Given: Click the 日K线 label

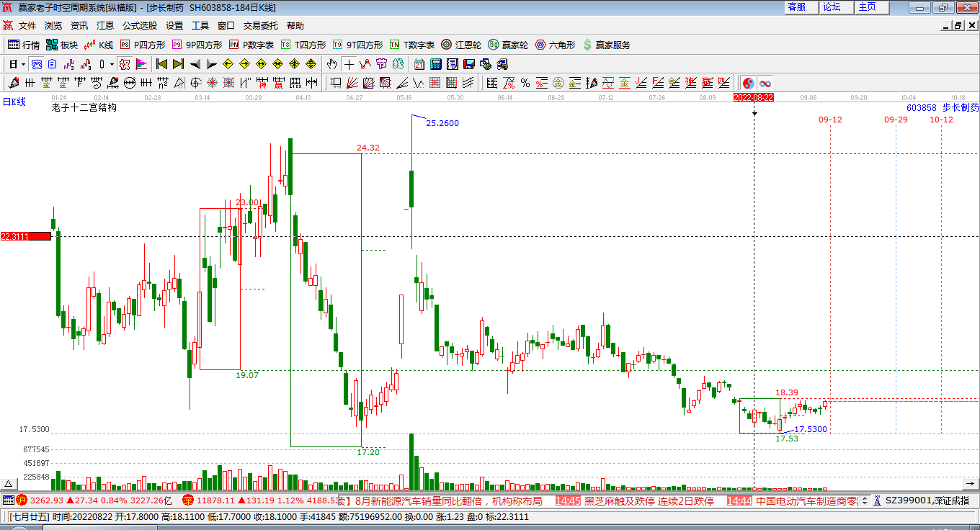Looking at the screenshot, I should coord(14,102).
